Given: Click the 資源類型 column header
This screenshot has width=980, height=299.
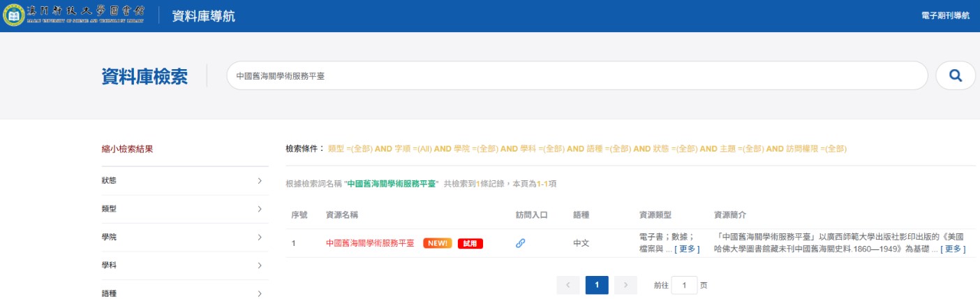Looking at the screenshot, I should point(655,215).
